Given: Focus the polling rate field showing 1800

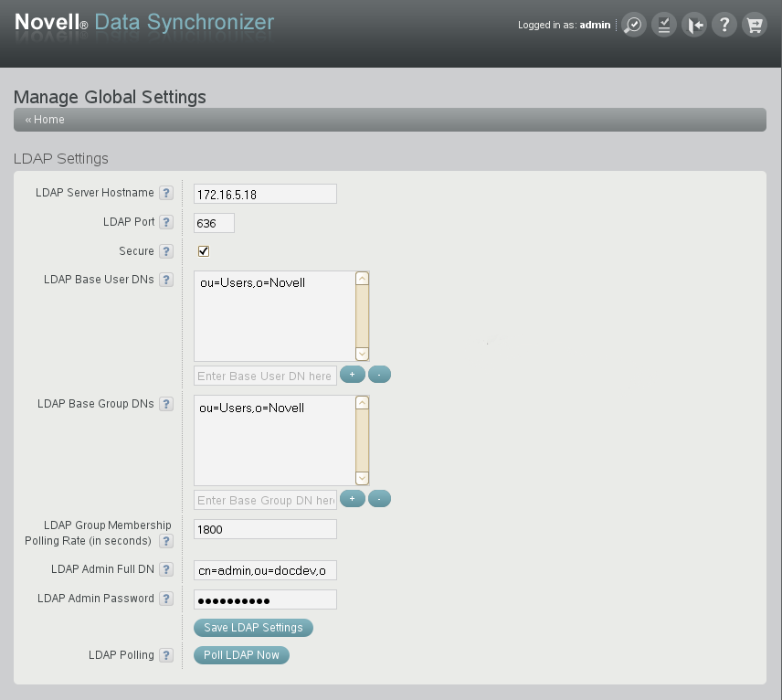Looking at the screenshot, I should (x=265, y=529).
